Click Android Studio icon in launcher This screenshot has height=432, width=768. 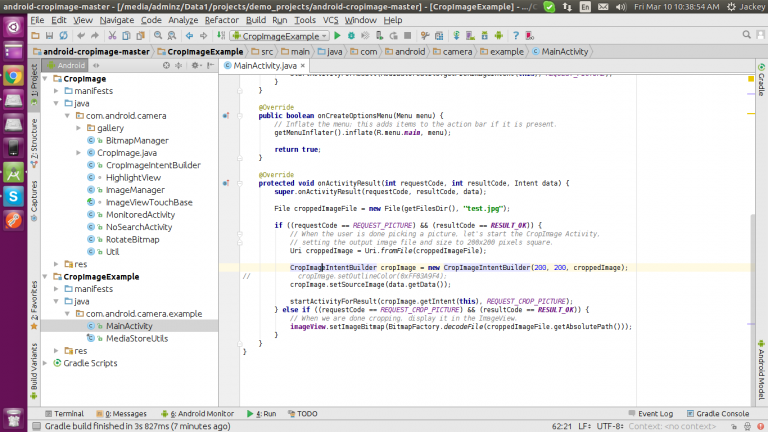13,172
